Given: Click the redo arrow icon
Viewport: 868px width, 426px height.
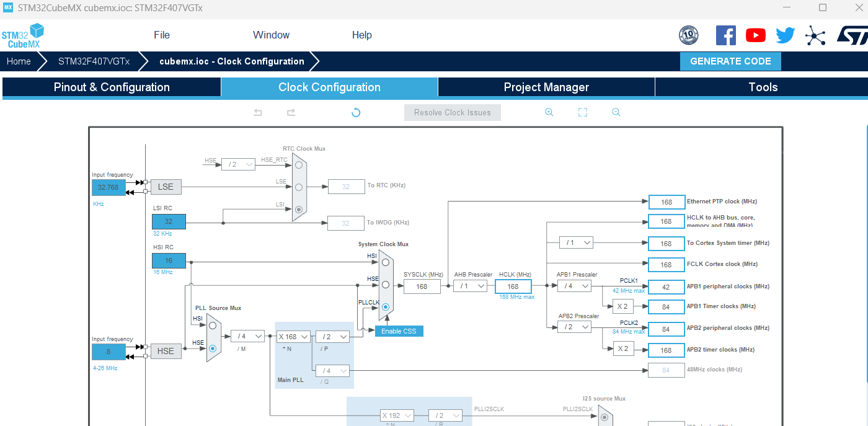Looking at the screenshot, I should pos(291,112).
